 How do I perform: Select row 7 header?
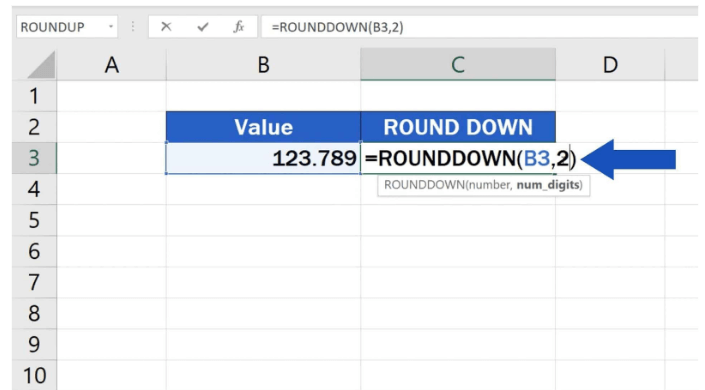pyautogui.click(x=34, y=282)
